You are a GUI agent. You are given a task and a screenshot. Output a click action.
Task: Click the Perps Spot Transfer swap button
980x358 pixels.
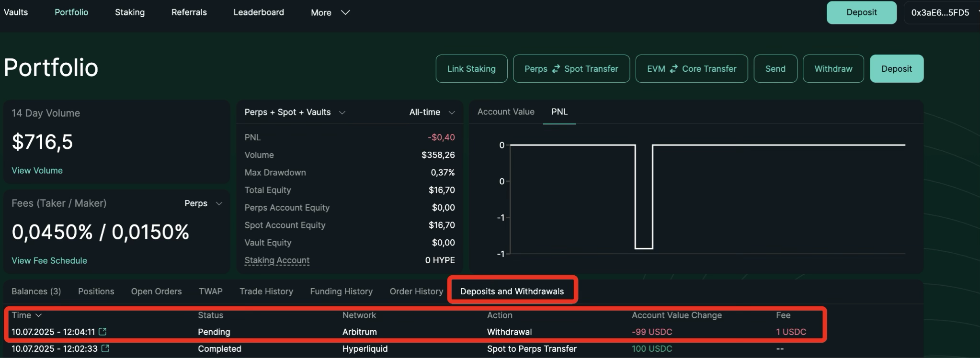(571, 69)
